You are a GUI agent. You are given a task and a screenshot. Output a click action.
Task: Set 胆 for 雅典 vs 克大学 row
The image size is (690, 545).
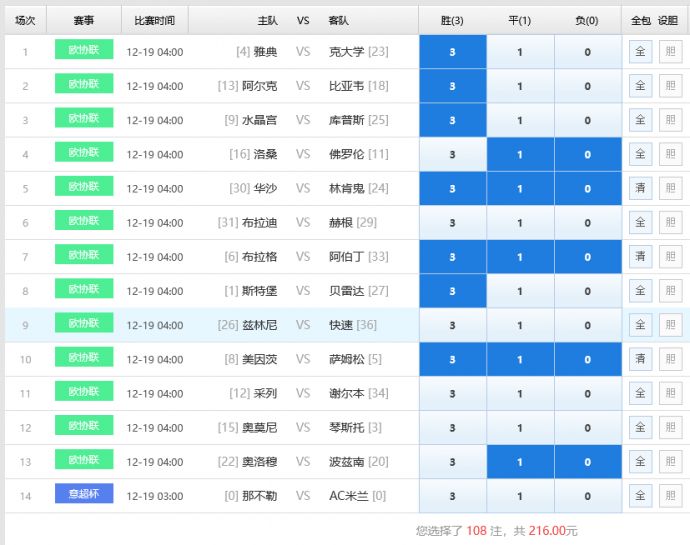tap(670, 52)
